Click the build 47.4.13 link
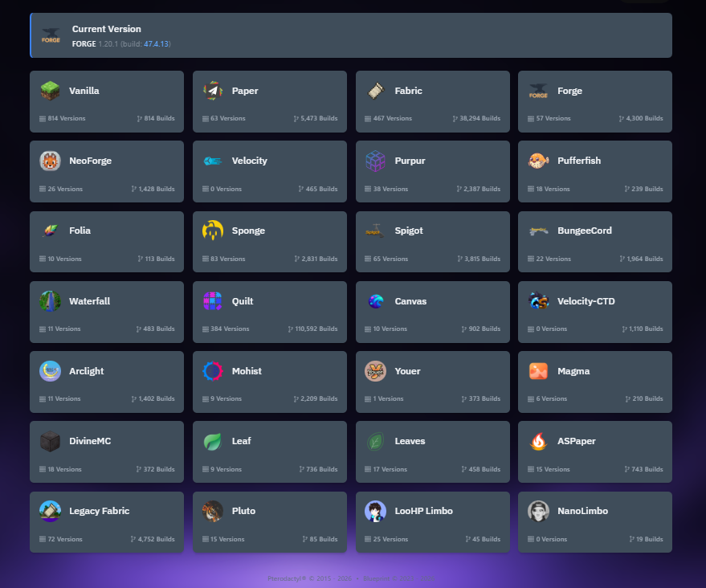The height and width of the screenshot is (588, 706). 157,43
